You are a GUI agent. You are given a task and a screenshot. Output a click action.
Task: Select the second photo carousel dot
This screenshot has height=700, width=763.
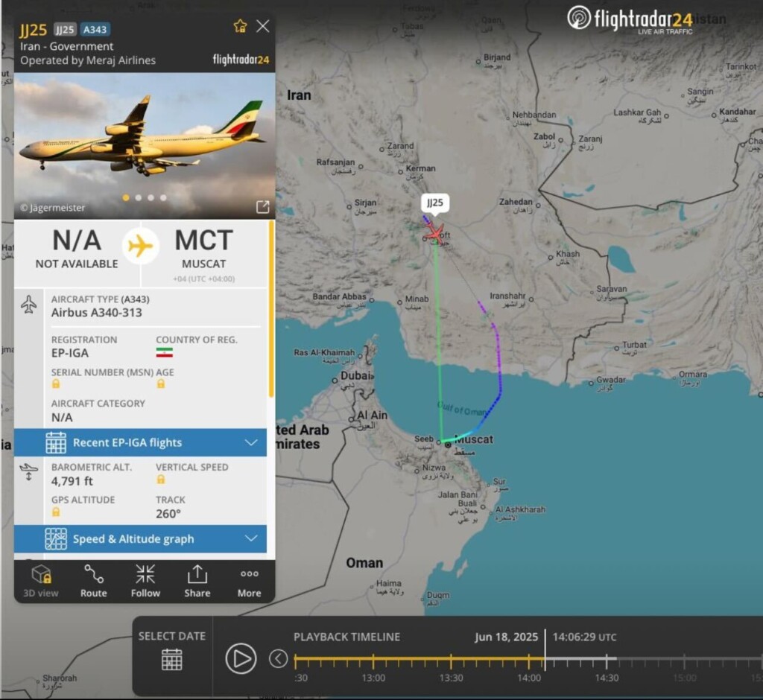click(x=139, y=197)
